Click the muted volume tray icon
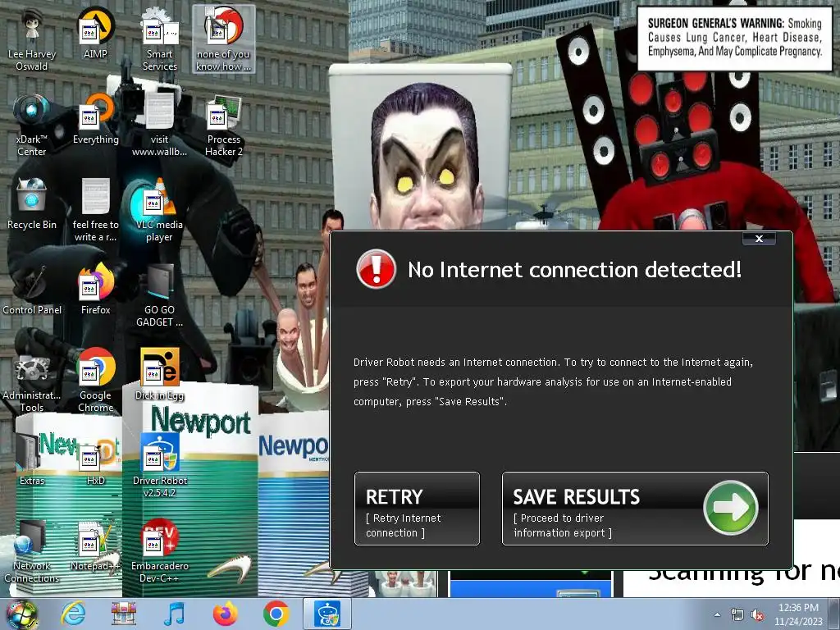The height and width of the screenshot is (630, 840). 757,615
